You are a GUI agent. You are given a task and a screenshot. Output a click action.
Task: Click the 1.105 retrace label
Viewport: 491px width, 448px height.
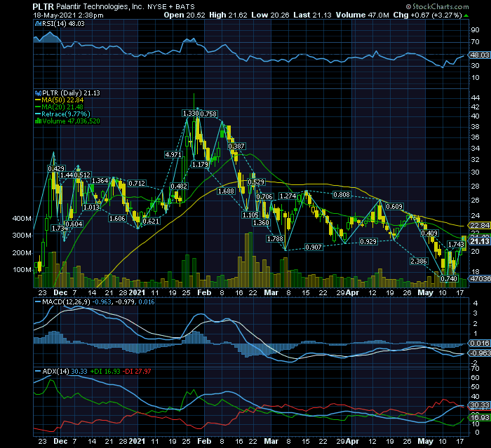[x=250, y=215]
